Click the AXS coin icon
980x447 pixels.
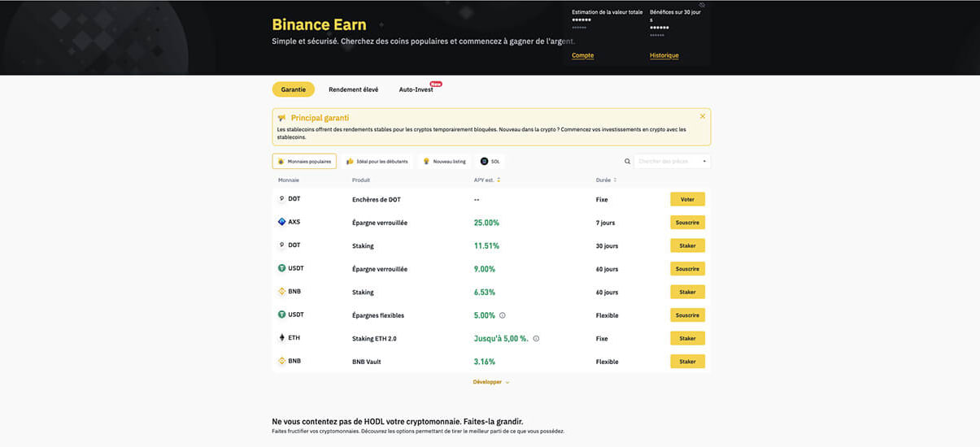tap(282, 221)
